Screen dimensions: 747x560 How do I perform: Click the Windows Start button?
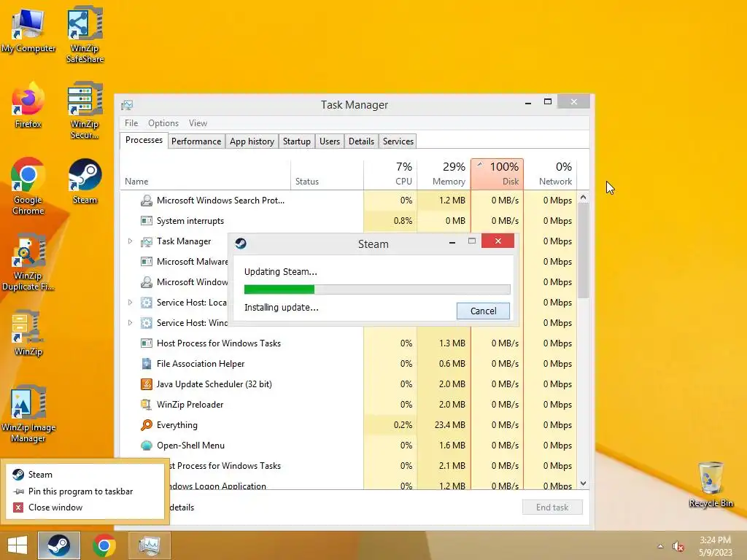pyautogui.click(x=18, y=545)
